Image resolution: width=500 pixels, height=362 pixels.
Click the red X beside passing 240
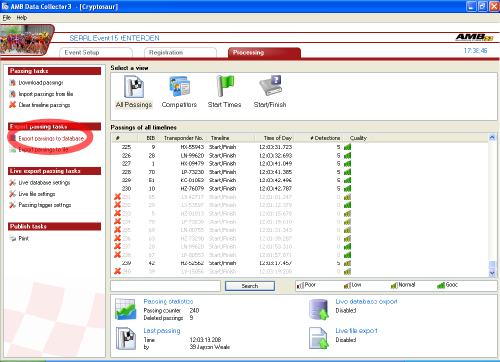click(x=117, y=271)
